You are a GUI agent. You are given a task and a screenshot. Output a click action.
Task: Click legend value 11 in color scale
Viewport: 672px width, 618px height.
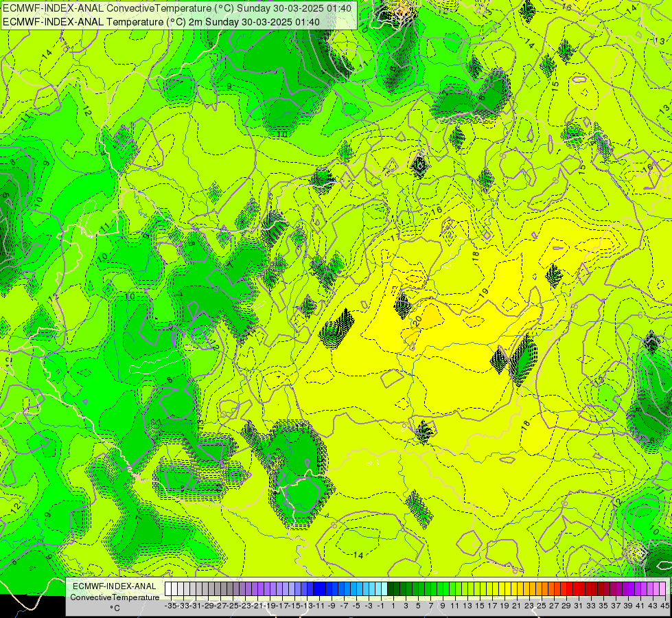[x=455, y=606]
